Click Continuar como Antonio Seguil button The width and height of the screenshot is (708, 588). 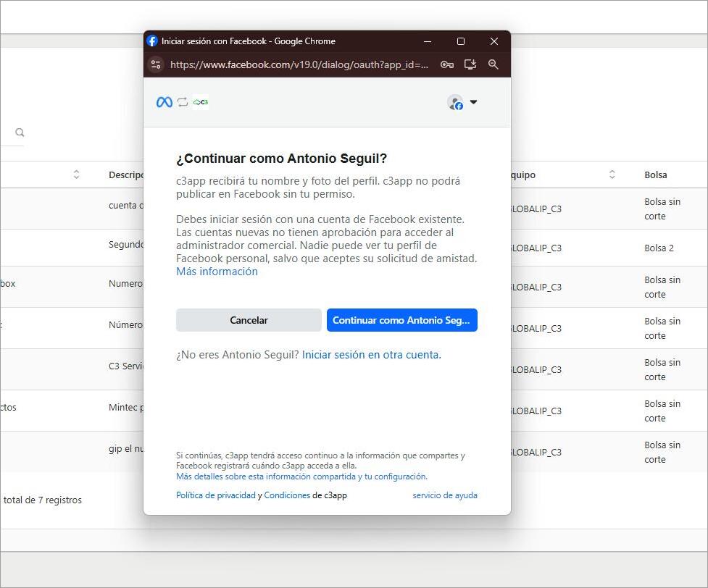(x=401, y=320)
